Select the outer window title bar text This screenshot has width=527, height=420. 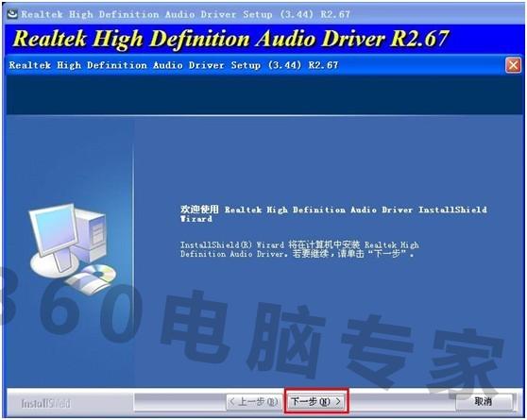pyautogui.click(x=185, y=14)
